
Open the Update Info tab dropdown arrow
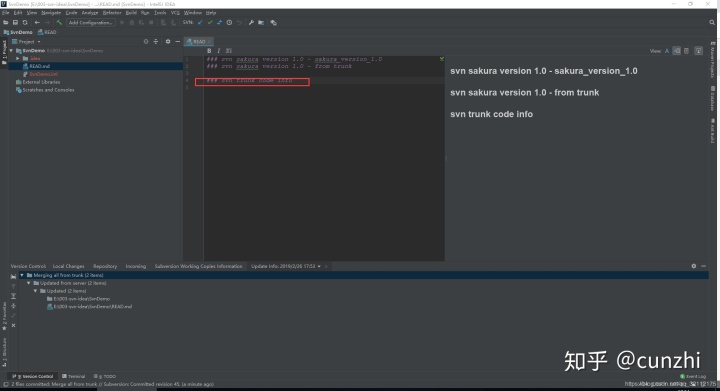coord(319,267)
